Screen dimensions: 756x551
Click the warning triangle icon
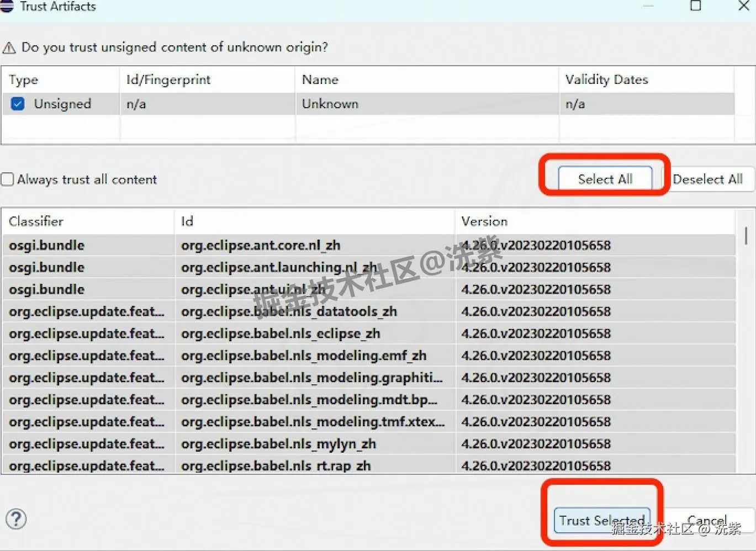[9, 48]
